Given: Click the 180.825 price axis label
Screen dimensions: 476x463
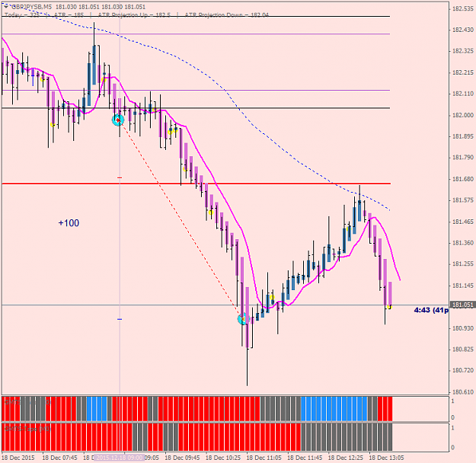Looking at the screenshot, I should 463,350.
